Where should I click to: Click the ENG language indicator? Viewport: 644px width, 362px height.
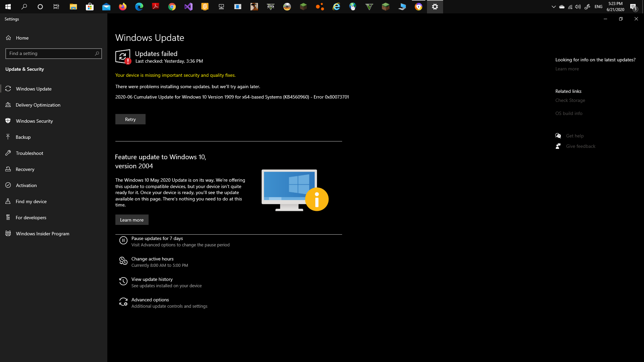(598, 7)
